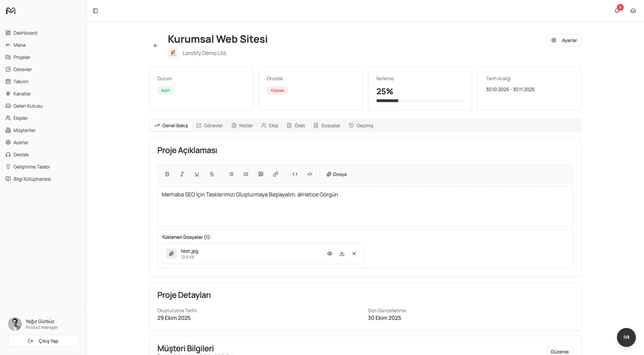644x355 pixels.
Task: Log out using Çıkış Yap
Action: [43, 341]
